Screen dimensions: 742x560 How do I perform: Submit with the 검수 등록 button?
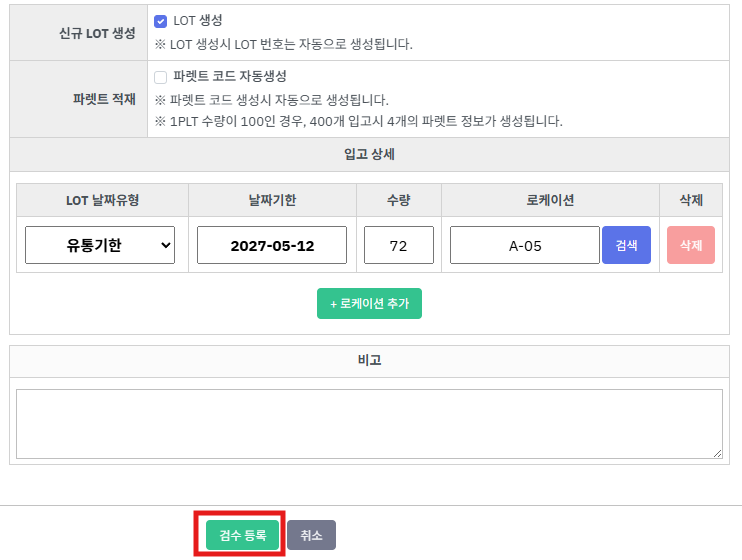(x=243, y=535)
